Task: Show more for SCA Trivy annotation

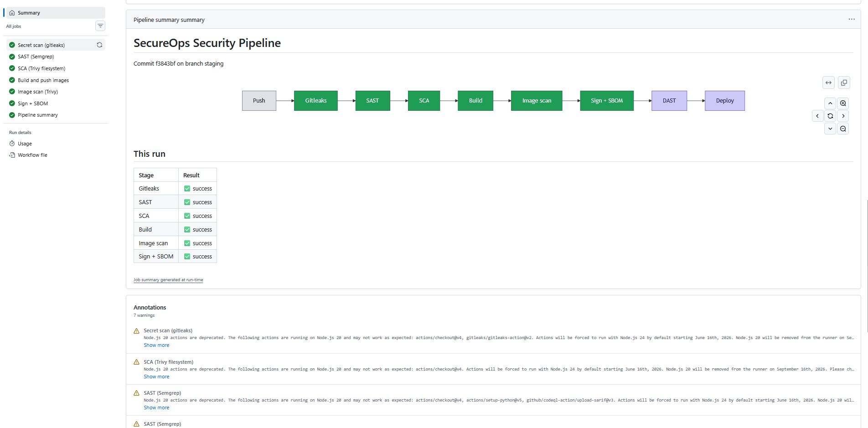Action: (156, 376)
